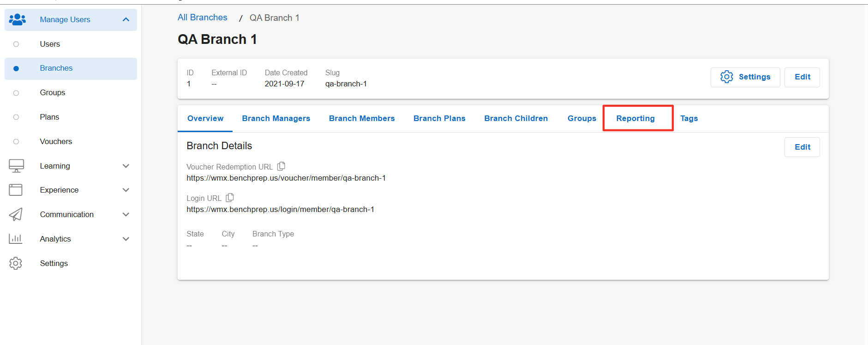Open the Branch Members tab

click(362, 118)
